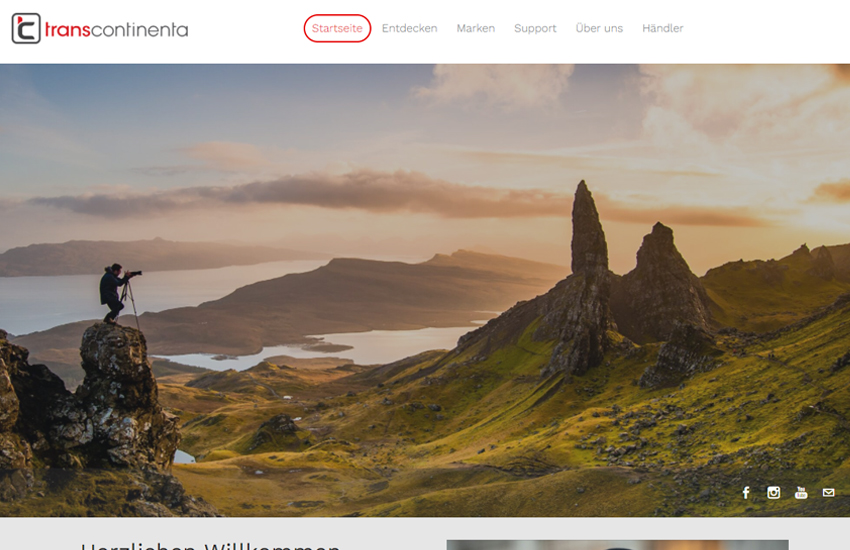Screen dimensions: 850x550
Task: Open the Facebook social icon
Action: coord(746,493)
